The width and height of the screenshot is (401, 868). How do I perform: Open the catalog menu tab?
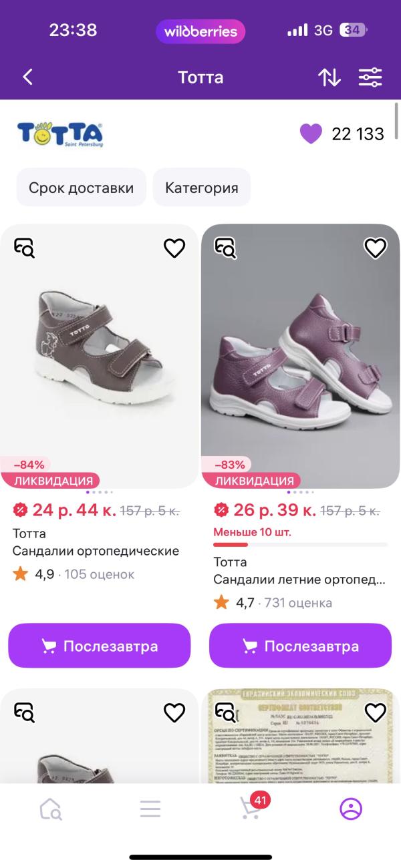(x=150, y=809)
